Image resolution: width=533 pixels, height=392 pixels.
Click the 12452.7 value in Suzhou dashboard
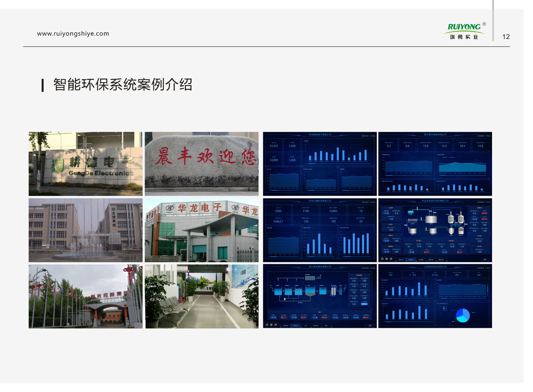278,221
